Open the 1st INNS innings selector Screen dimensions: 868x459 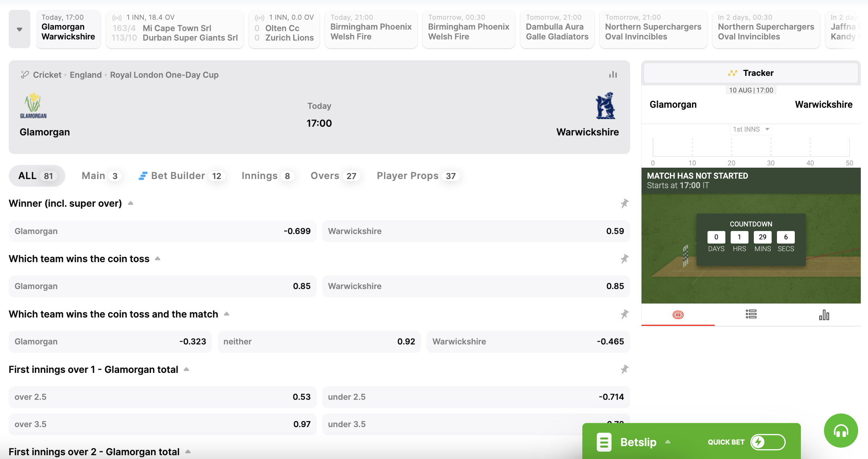751,129
